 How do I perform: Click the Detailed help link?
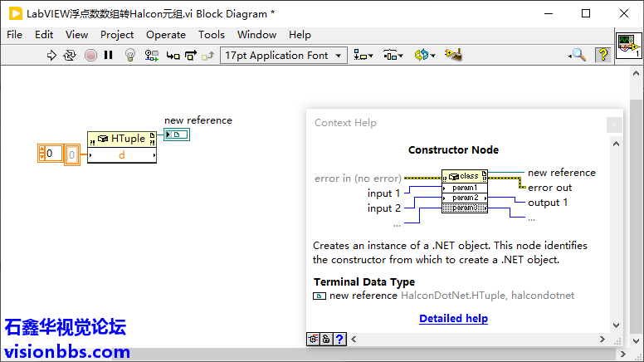tap(453, 318)
